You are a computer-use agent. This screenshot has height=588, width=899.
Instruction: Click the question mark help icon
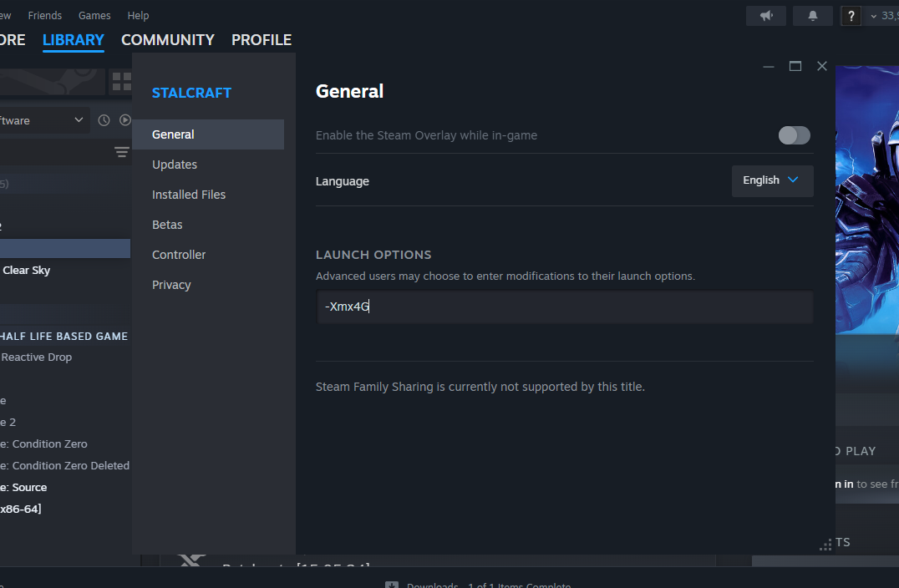click(x=851, y=16)
